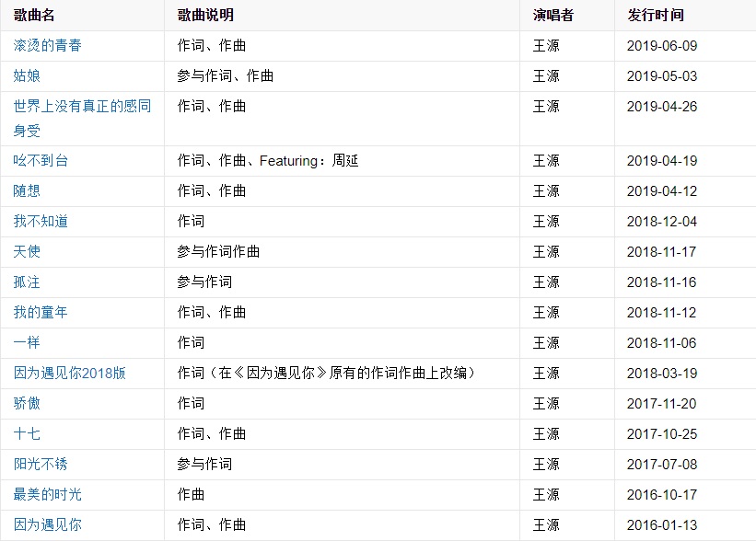The height and width of the screenshot is (541, 756).
Task: Select the date 2019-04-12
Action: tap(662, 190)
